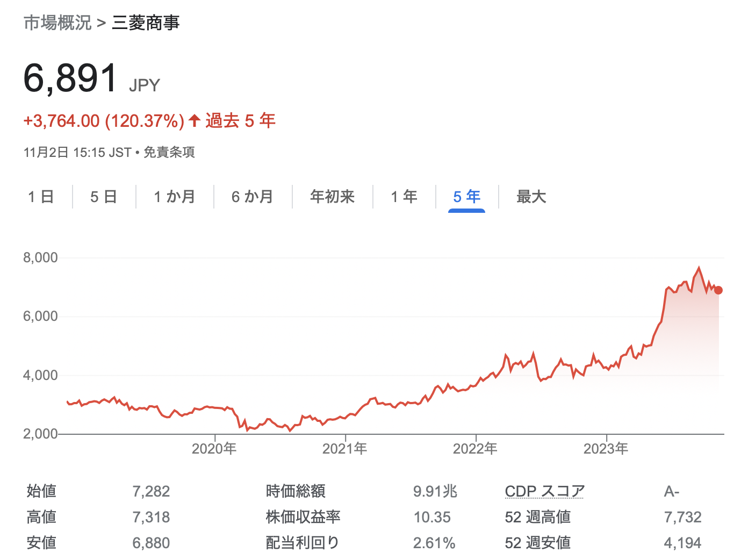Open the 免責条項 disclaimer link
The width and height of the screenshot is (734, 560).
169,153
